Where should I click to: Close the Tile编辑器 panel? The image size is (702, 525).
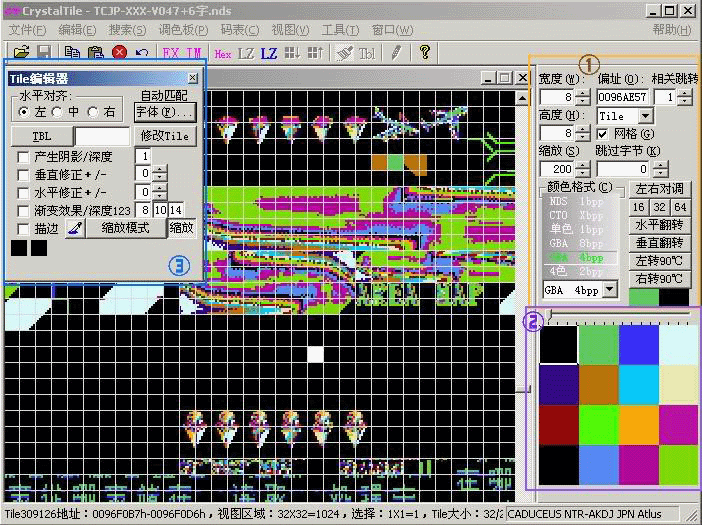pyautogui.click(x=193, y=78)
